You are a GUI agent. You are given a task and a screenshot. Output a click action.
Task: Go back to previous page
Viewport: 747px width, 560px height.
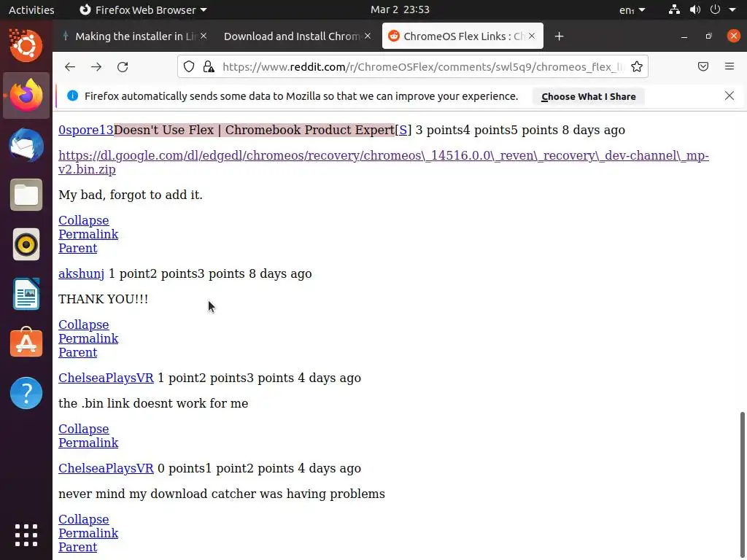click(70, 66)
